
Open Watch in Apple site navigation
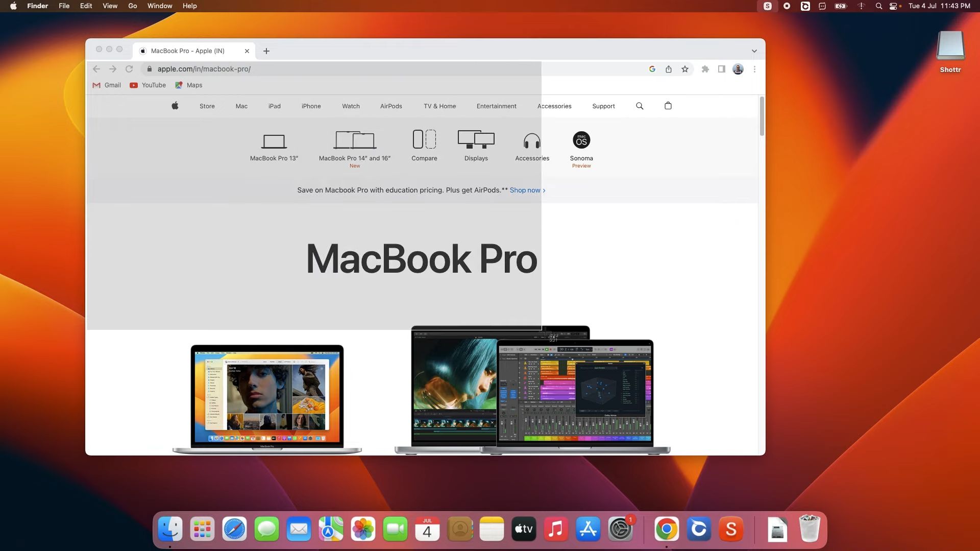pyautogui.click(x=351, y=106)
